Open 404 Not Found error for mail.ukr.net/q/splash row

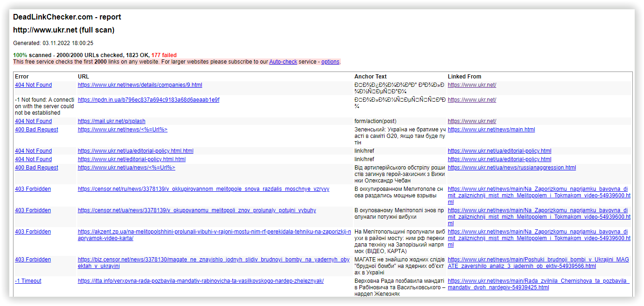(33, 121)
